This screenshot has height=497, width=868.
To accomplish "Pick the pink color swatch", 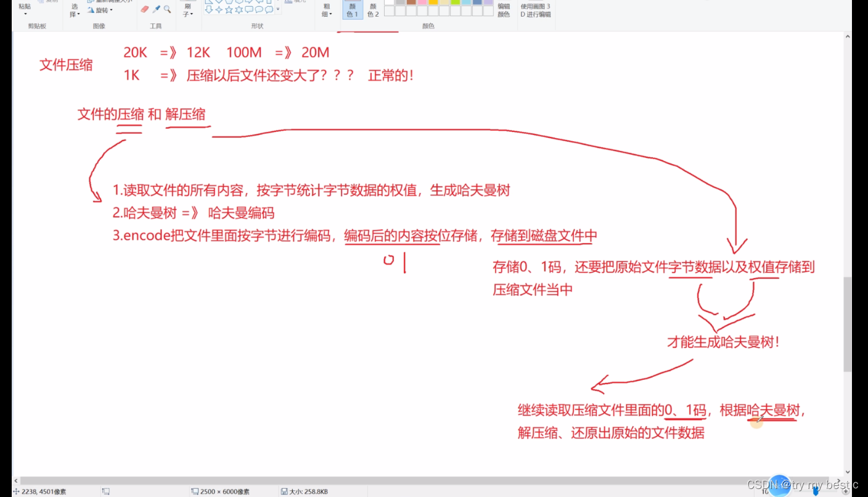I will click(422, 2).
